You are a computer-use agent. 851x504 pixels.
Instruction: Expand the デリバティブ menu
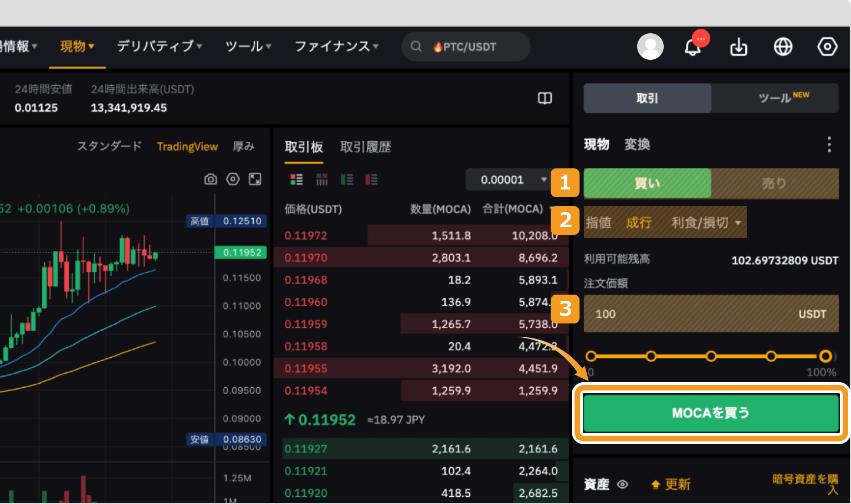tap(160, 47)
